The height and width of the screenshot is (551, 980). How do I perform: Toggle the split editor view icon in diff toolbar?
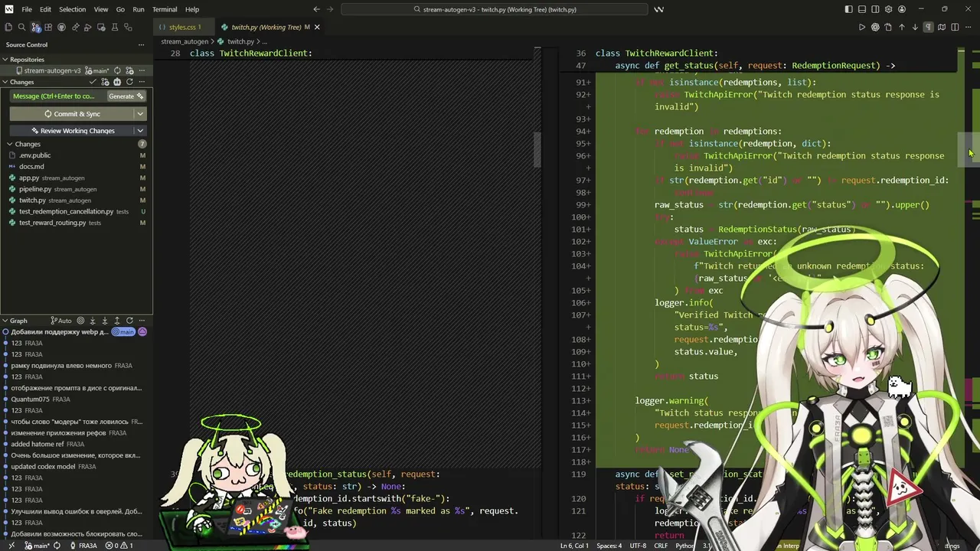coord(955,27)
